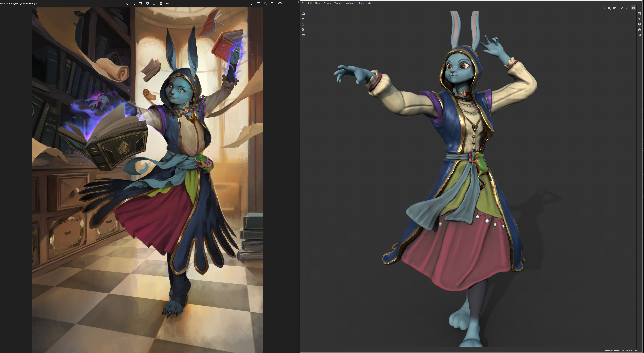Viewport: 644px width, 353px height.
Task: Click the 32% zoom level indicator
Action: coord(279,3)
